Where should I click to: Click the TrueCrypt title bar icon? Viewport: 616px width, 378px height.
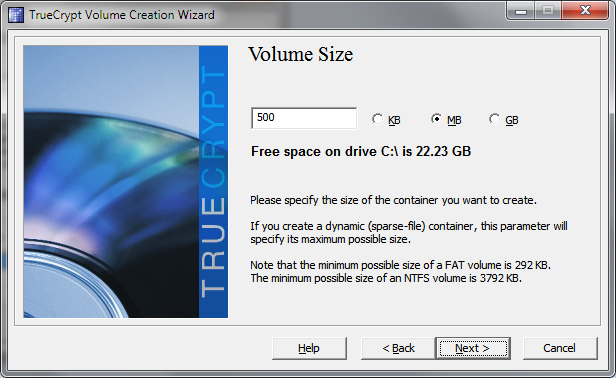point(16,15)
